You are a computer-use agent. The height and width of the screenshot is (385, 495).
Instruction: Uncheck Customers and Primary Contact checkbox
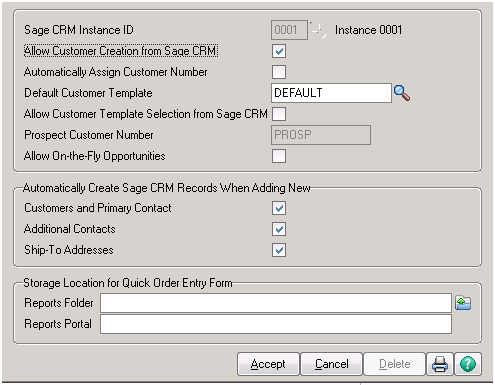279,208
